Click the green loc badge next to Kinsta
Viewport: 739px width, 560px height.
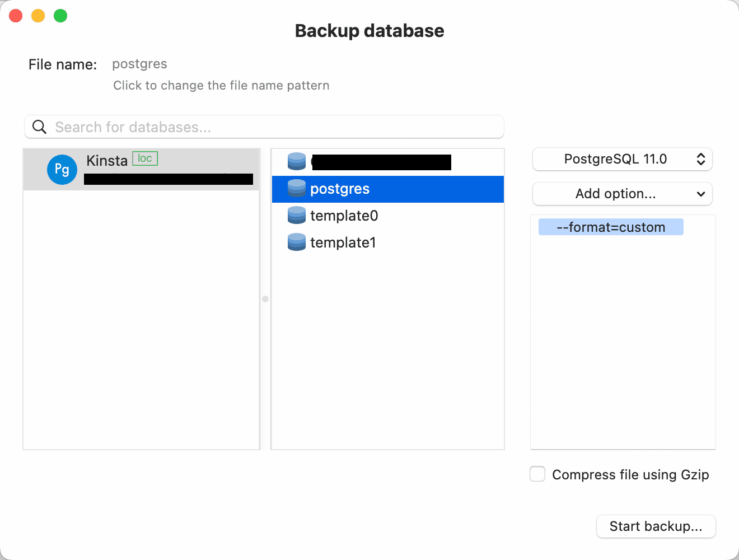pyautogui.click(x=144, y=158)
